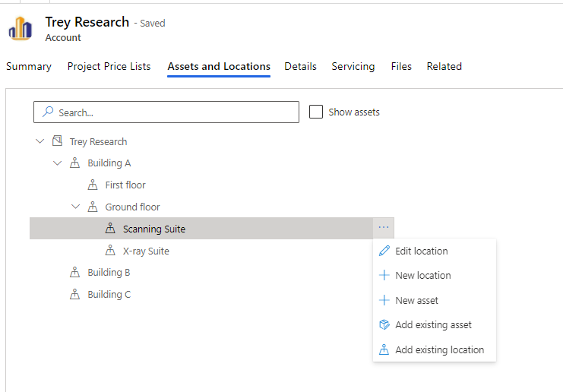The width and height of the screenshot is (563, 392).
Task: Choose Add existing asset menu entry
Action: 435,325
